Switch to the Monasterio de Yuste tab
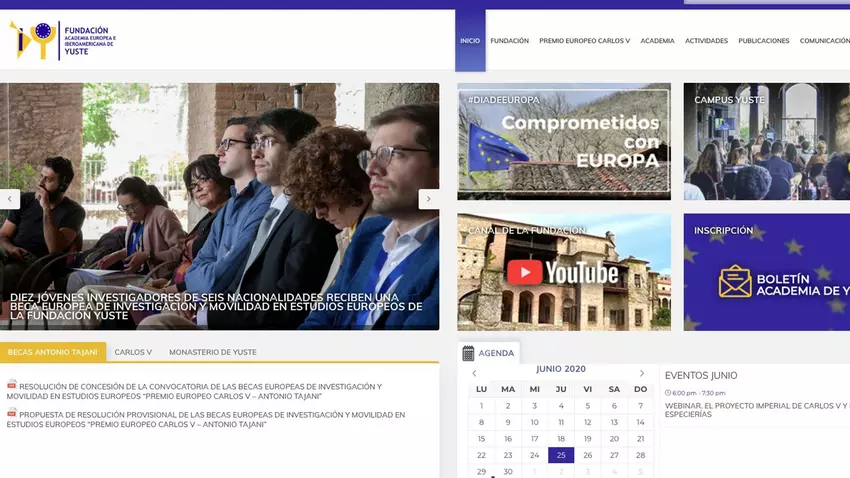850x478 pixels. point(212,352)
